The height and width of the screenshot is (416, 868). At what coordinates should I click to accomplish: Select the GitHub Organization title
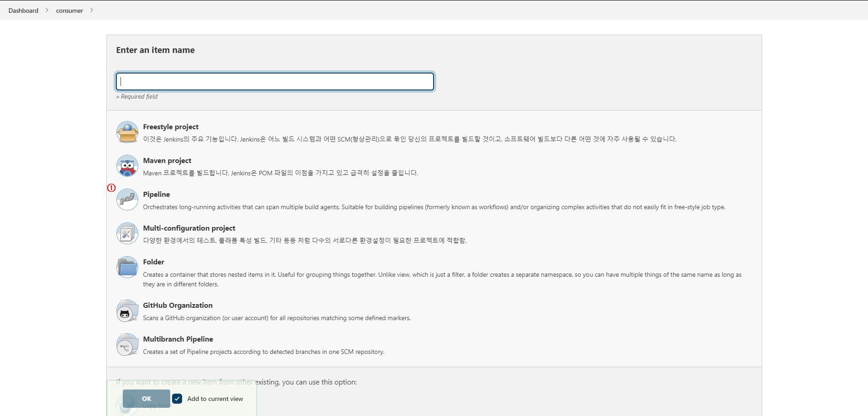pyautogui.click(x=178, y=305)
